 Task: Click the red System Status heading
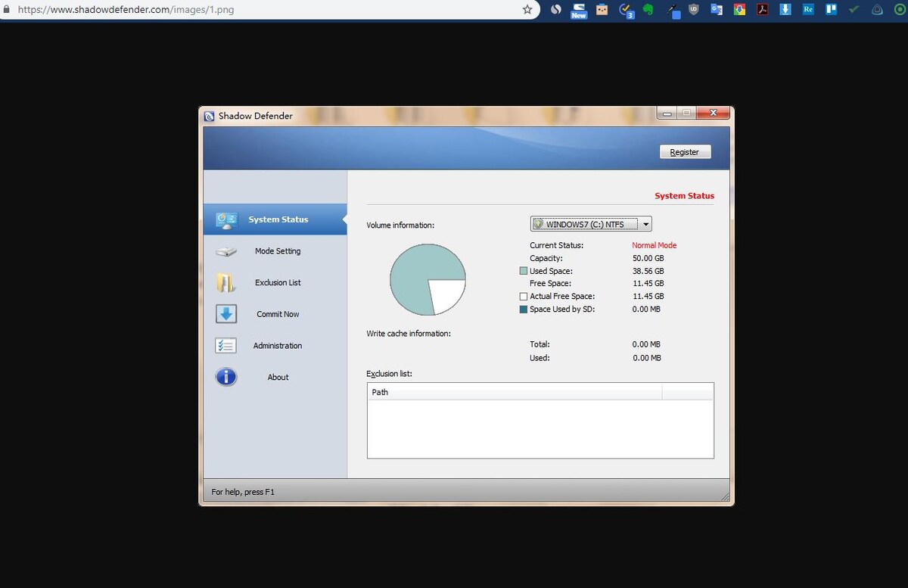click(x=684, y=196)
